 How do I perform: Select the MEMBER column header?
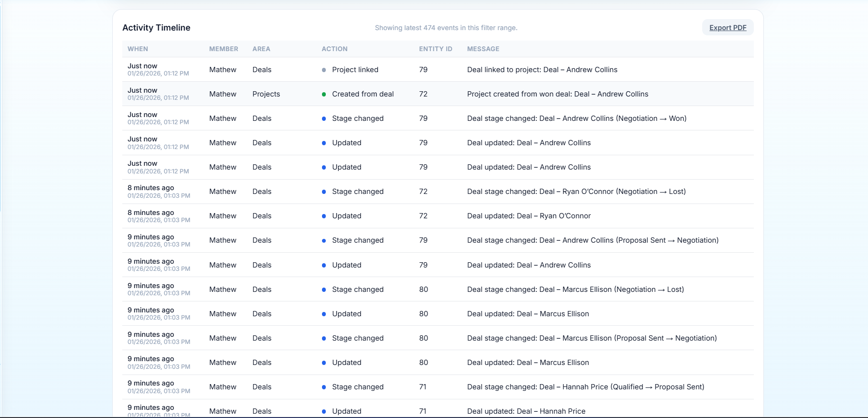(x=224, y=49)
